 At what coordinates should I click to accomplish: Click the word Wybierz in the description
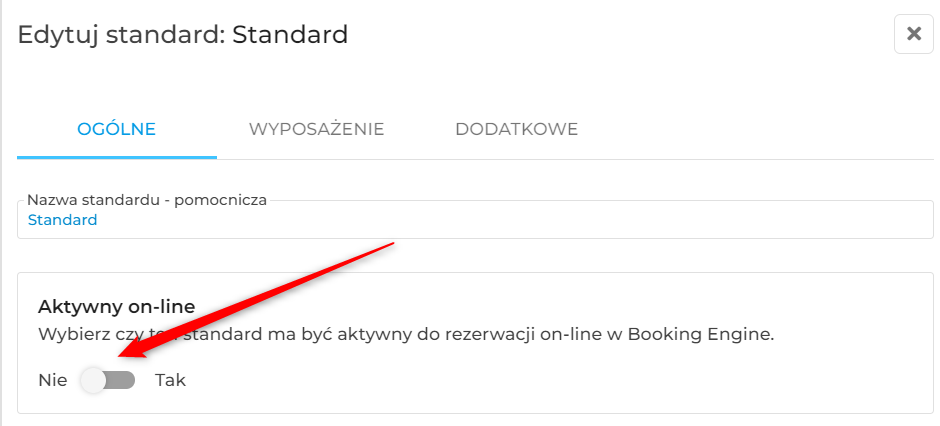coord(65,334)
